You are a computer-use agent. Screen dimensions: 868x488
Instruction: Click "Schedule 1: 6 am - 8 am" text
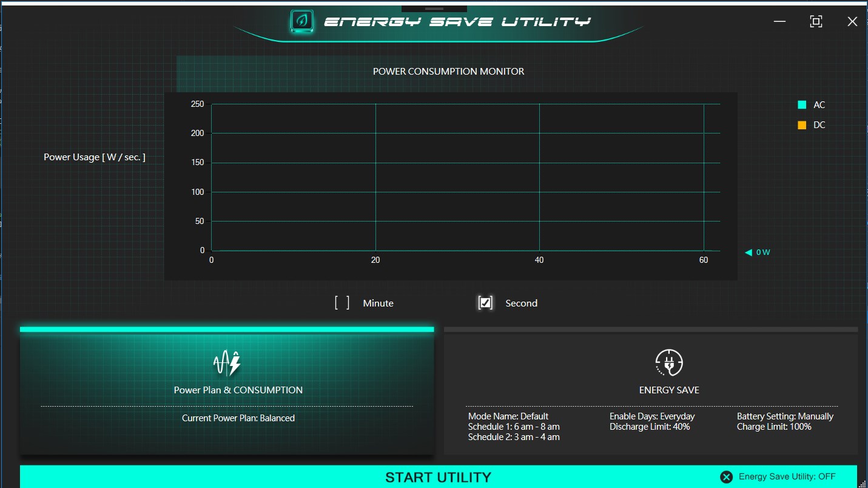514,427
